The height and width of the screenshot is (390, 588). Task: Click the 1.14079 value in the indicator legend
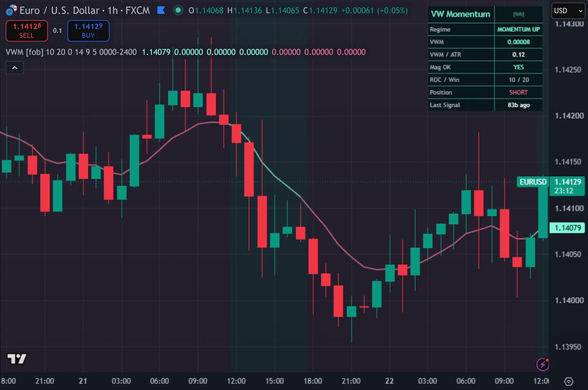click(156, 52)
